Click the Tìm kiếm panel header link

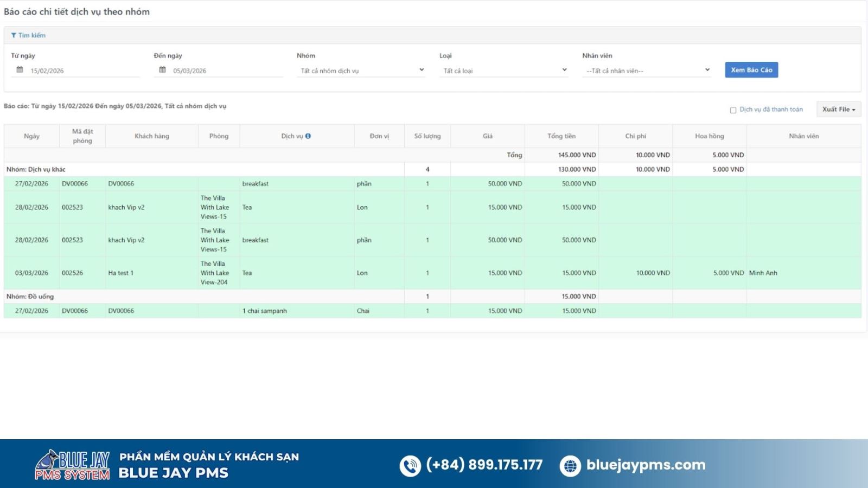[x=31, y=35]
